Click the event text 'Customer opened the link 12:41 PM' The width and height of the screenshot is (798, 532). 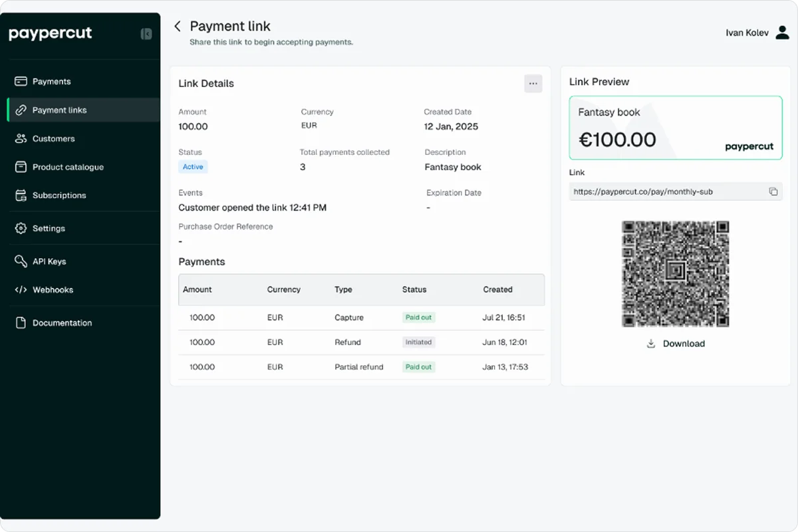coord(253,207)
